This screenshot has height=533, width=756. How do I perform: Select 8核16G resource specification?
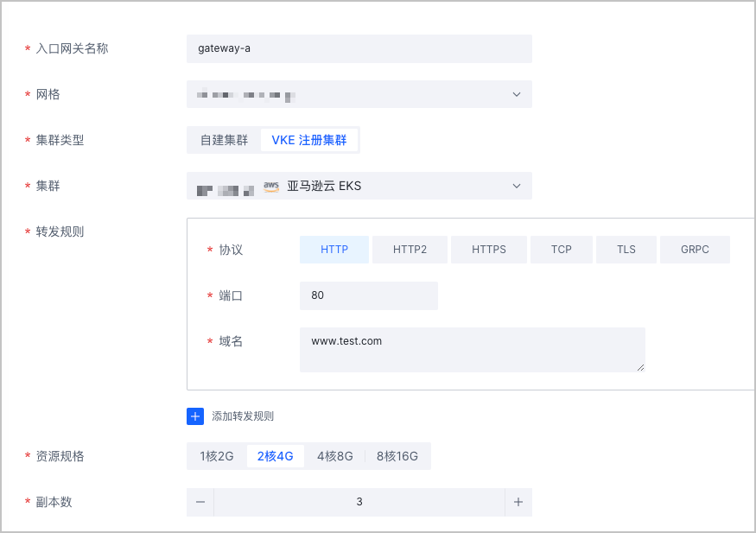(x=397, y=456)
